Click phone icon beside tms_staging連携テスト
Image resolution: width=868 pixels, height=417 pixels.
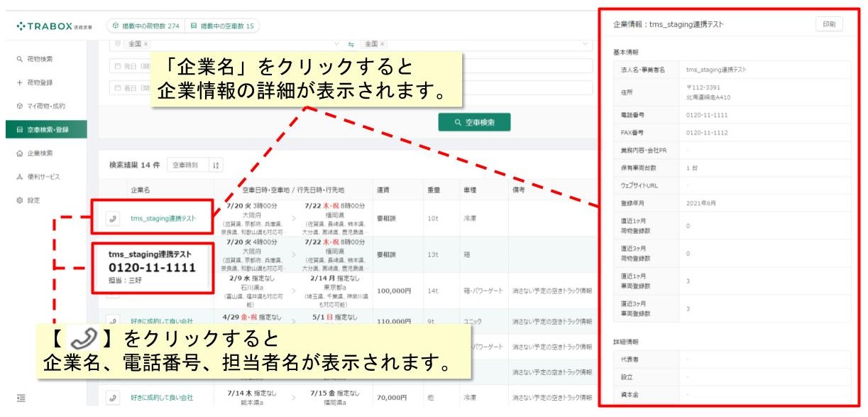112,219
